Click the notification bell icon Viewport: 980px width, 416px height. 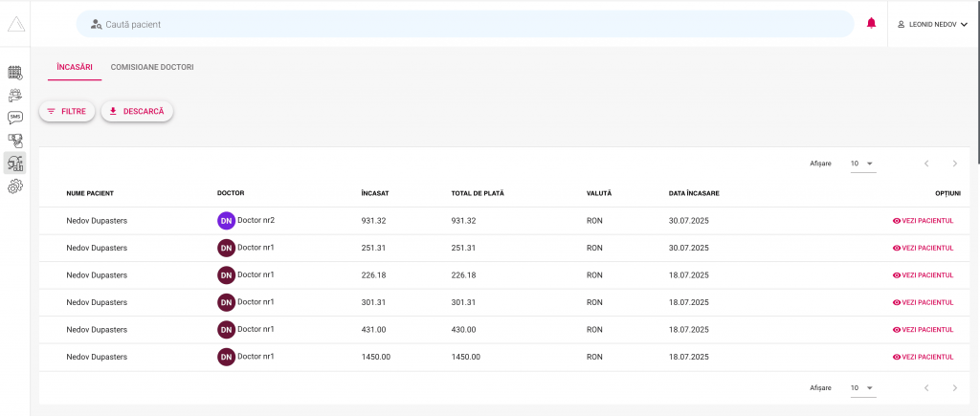(871, 24)
